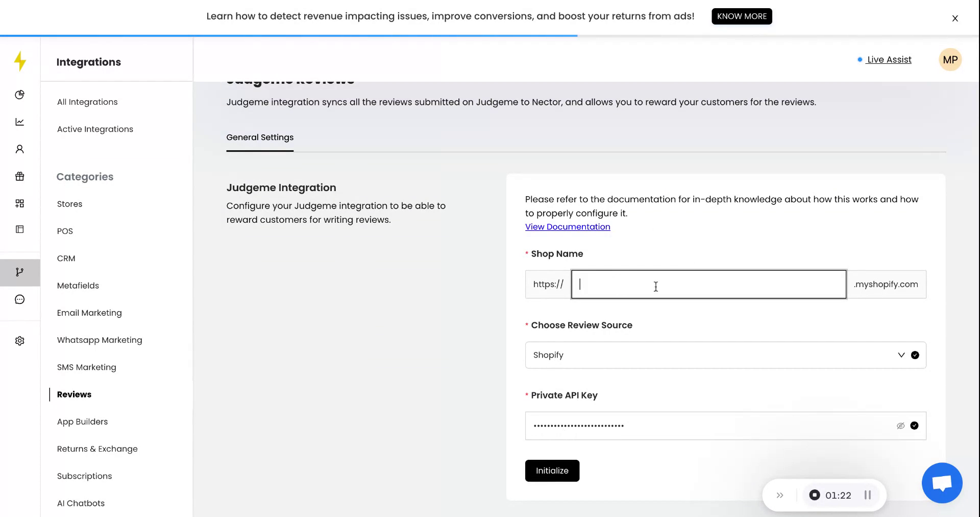Toggle Private API Key visibility eye icon
980x517 pixels.
pos(900,426)
